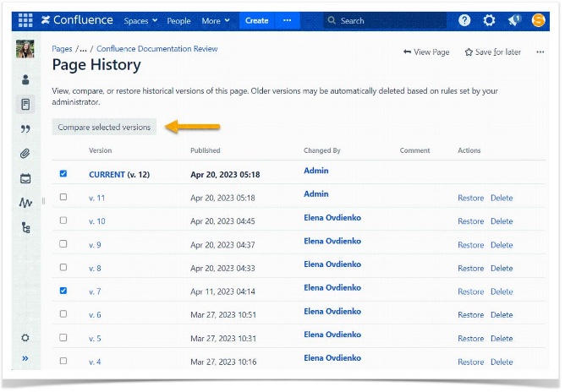Expand the sidebar with double chevron

25,358
